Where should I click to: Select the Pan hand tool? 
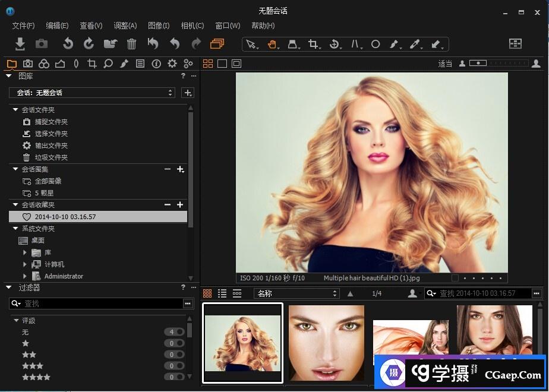[x=272, y=44]
